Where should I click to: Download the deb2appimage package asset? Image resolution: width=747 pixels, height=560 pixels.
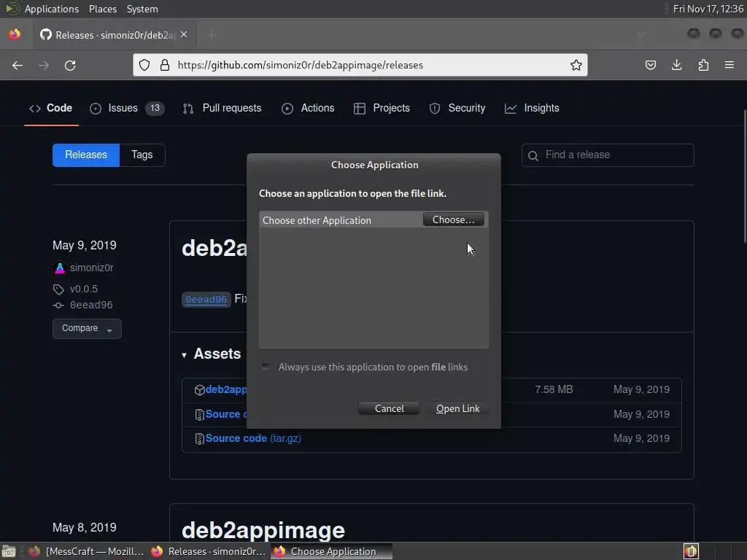226,389
